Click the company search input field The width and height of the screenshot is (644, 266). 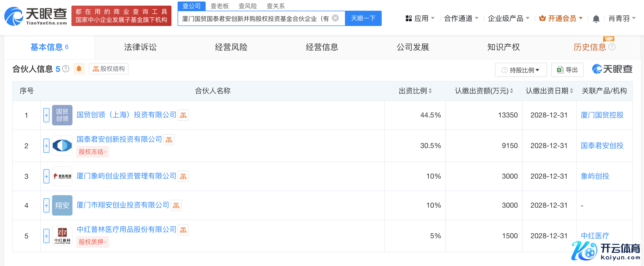click(x=255, y=18)
